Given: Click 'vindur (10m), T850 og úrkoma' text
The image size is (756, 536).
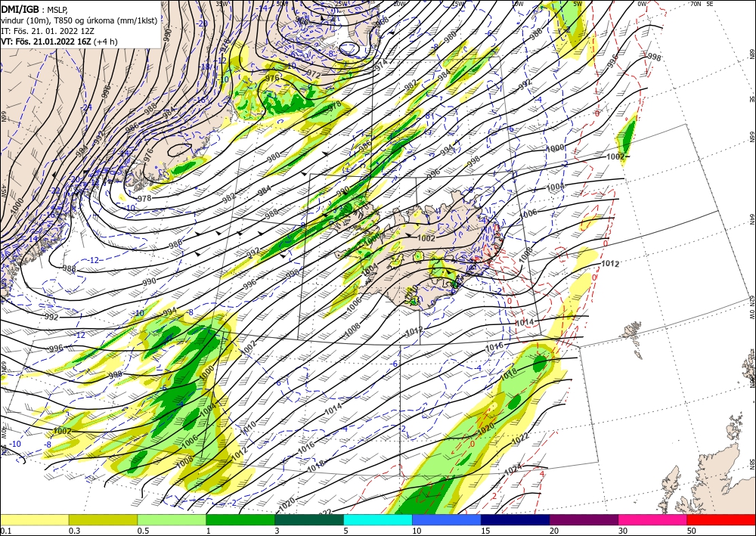Looking at the screenshot, I should click(x=58, y=20).
